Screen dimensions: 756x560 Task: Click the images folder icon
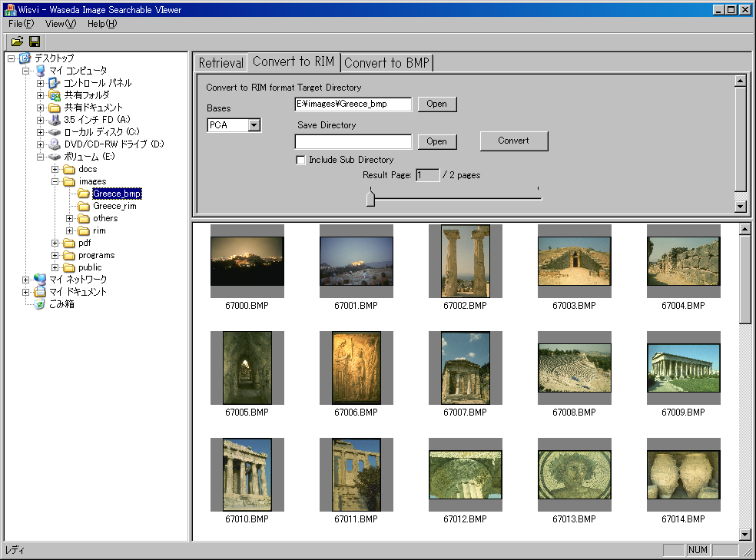pos(69,182)
